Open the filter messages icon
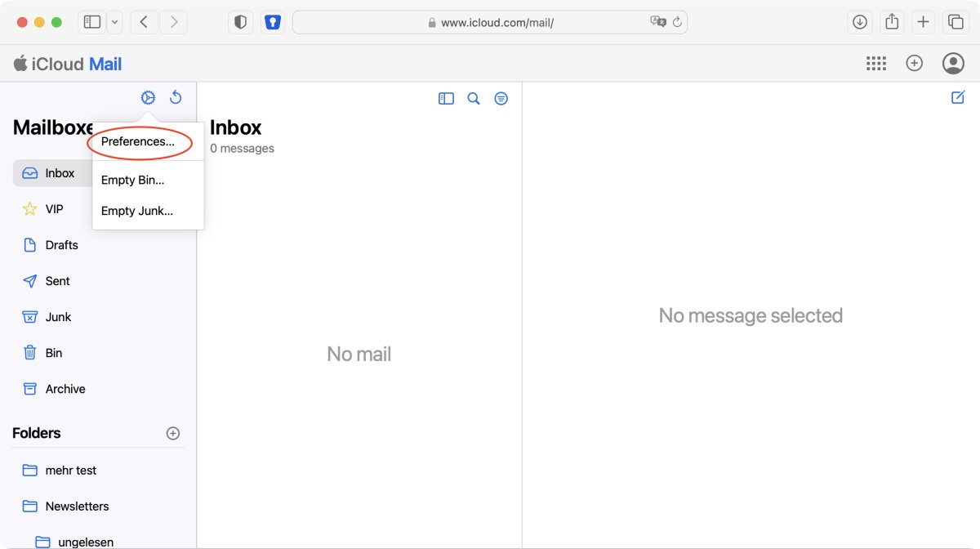980x549 pixels. click(501, 98)
